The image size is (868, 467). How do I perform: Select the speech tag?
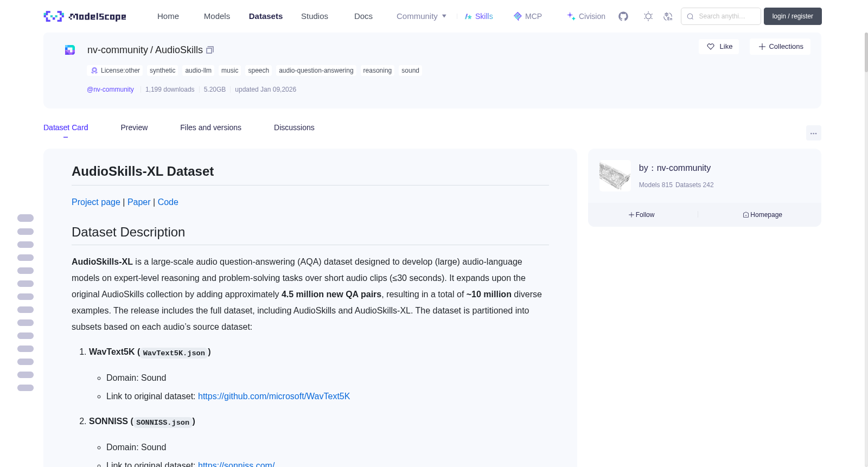tap(258, 71)
